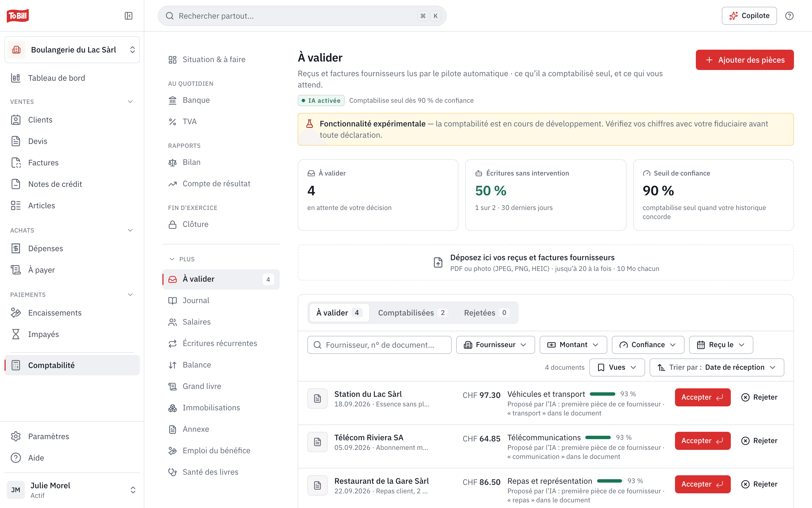This screenshot has width=812, height=508.
Task: Select the À valider tab in list
Action: (339, 313)
